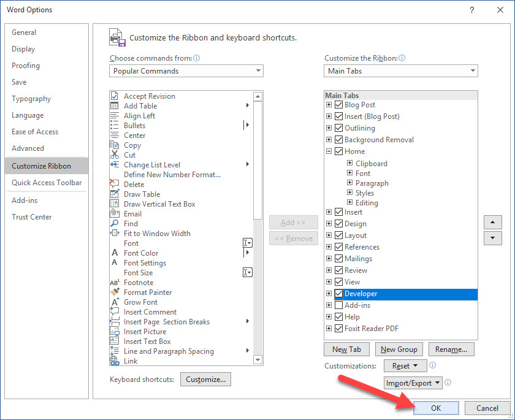
Task: Open keyboard shortcuts Customize... button
Action: tap(205, 380)
